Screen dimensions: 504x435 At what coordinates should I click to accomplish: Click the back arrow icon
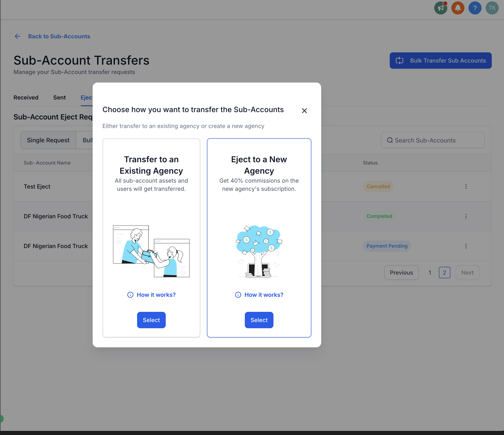[x=18, y=36]
